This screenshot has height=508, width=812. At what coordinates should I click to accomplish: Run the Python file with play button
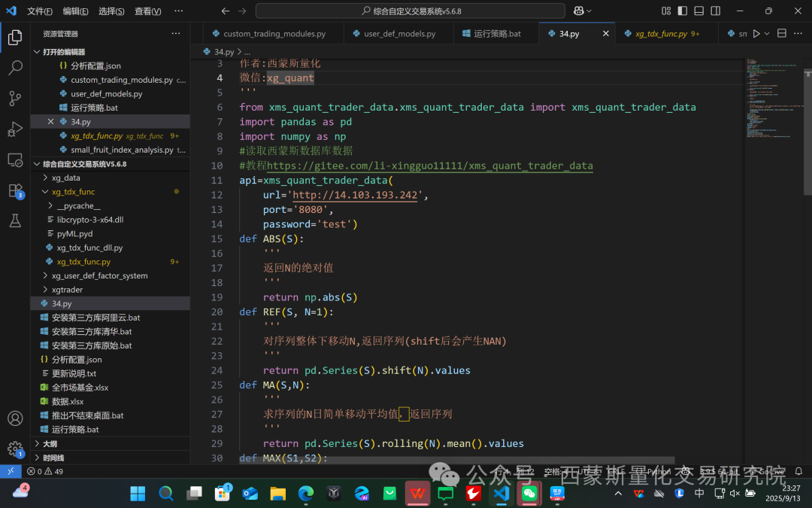[756, 34]
